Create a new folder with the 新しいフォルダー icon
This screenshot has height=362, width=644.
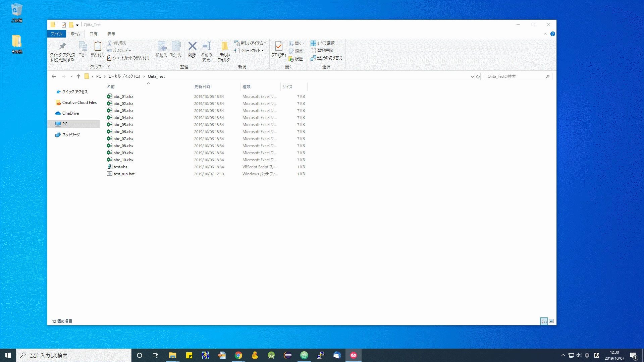point(225,50)
